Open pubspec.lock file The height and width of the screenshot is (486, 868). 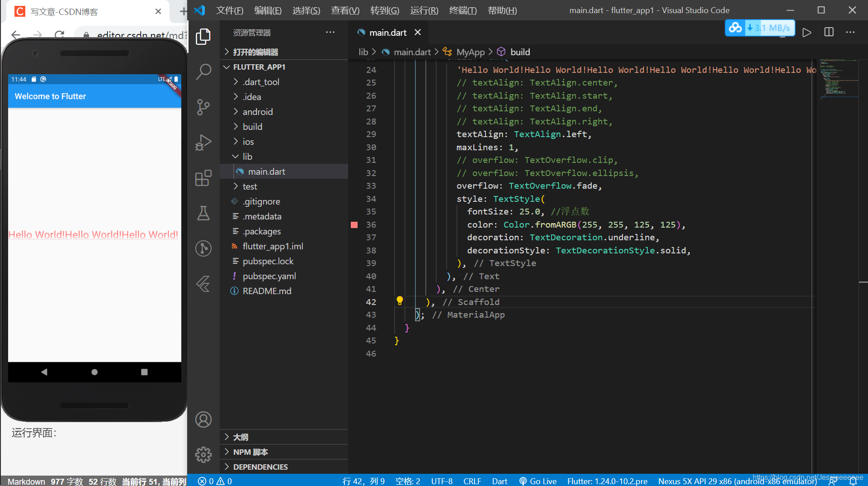284,261
